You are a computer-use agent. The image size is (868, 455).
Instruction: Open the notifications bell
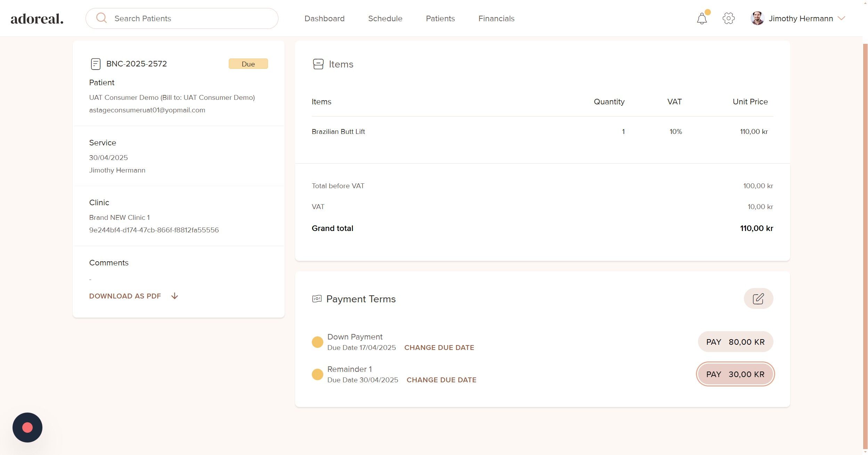[701, 18]
